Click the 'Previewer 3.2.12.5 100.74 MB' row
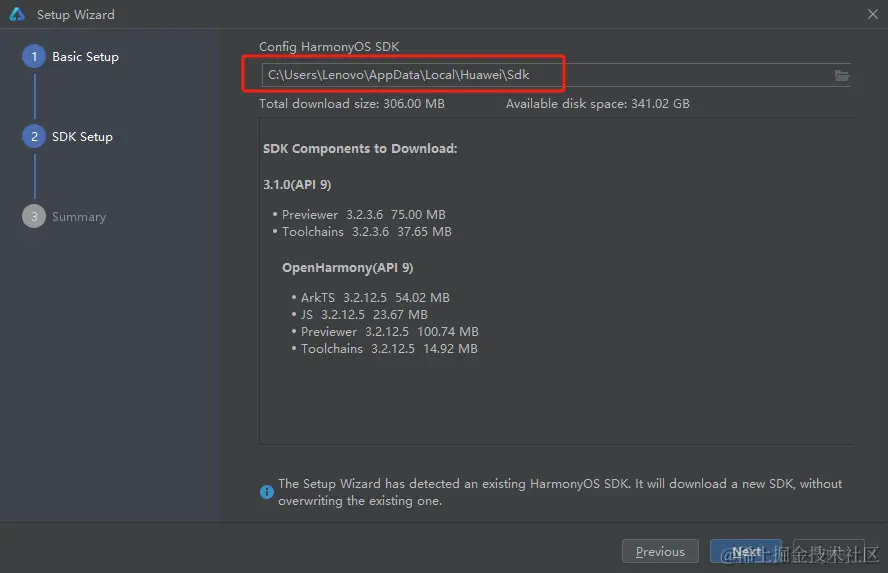 390,331
